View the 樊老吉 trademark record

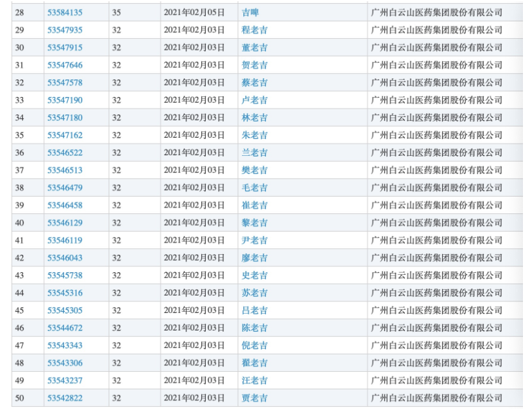point(254,170)
